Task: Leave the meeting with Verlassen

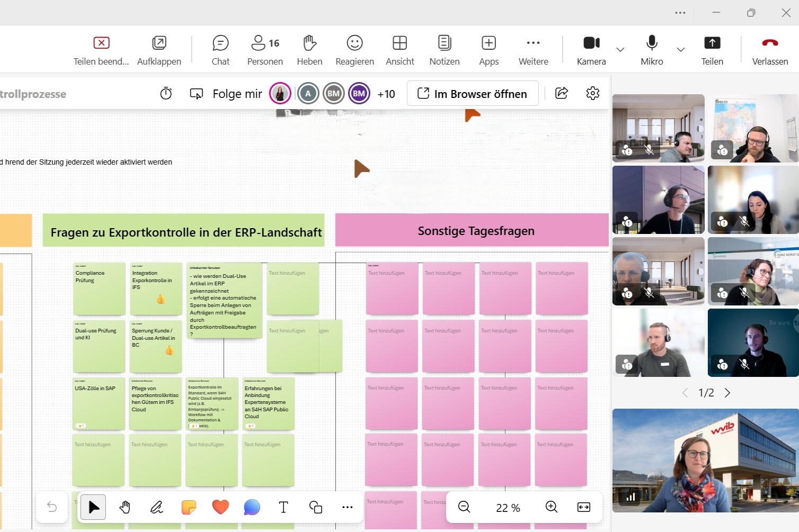Action: tap(769, 50)
